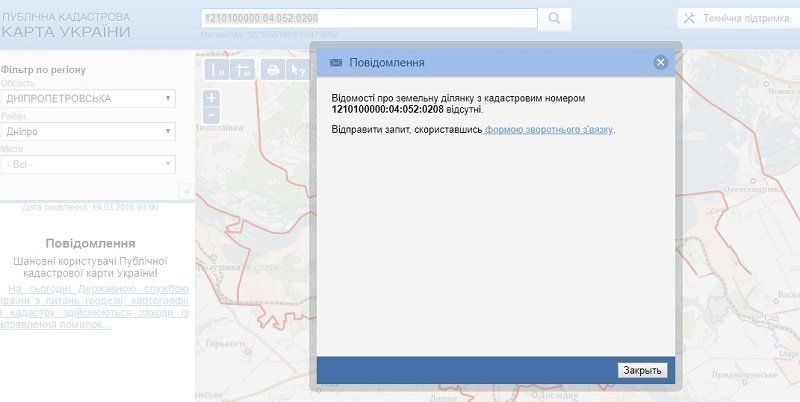Zoom out the map with minus button

pyautogui.click(x=211, y=115)
